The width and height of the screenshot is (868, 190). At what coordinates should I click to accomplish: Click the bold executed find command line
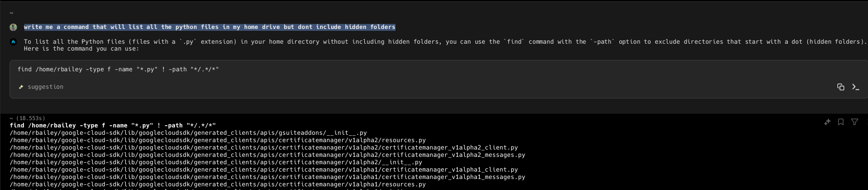tap(113, 125)
